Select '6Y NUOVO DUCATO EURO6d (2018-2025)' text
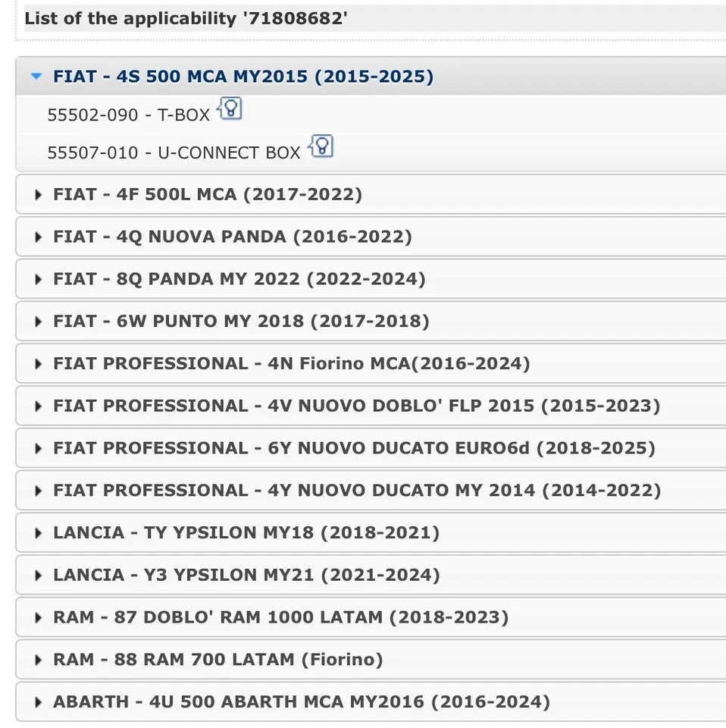This screenshot has width=726, height=728. point(462,448)
